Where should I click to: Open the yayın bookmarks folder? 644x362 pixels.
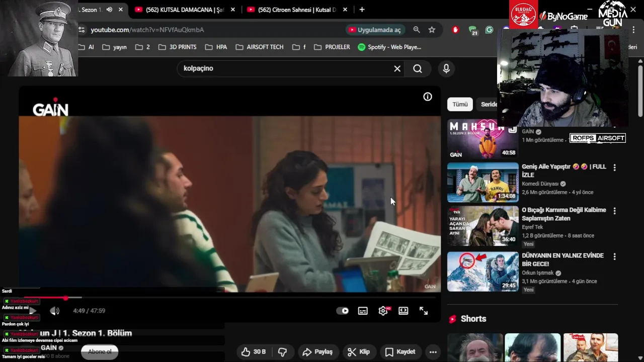point(114,47)
